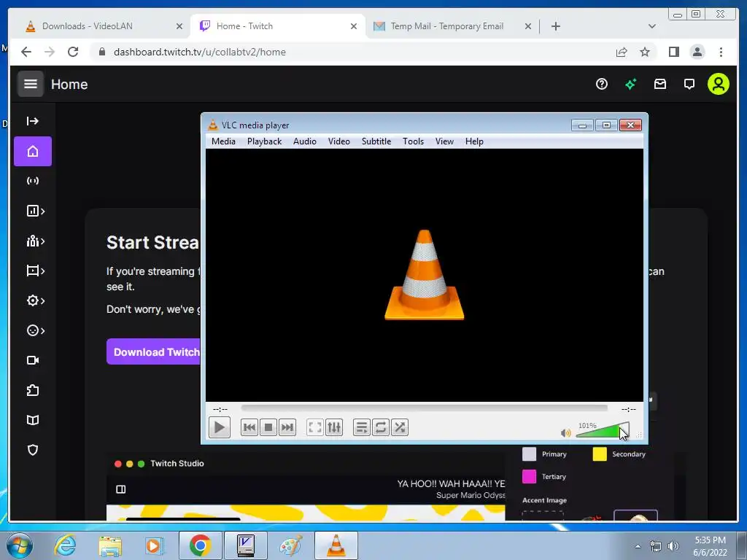Expand Twitch Settings gear sidebar section
Screen dimensions: 747x560
[35, 300]
